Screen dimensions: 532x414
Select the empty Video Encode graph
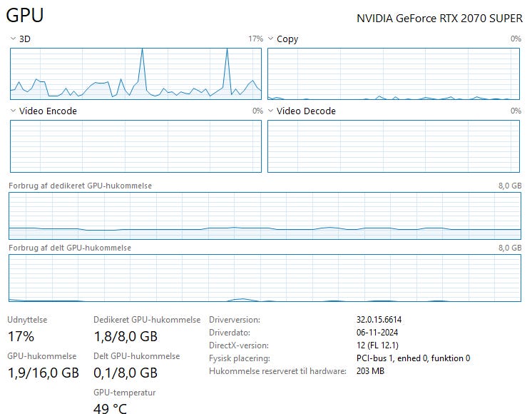click(x=135, y=146)
